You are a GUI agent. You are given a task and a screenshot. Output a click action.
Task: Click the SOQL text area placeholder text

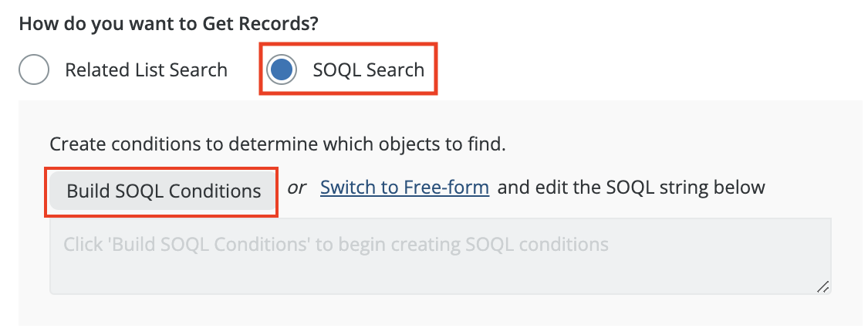pyautogui.click(x=336, y=245)
